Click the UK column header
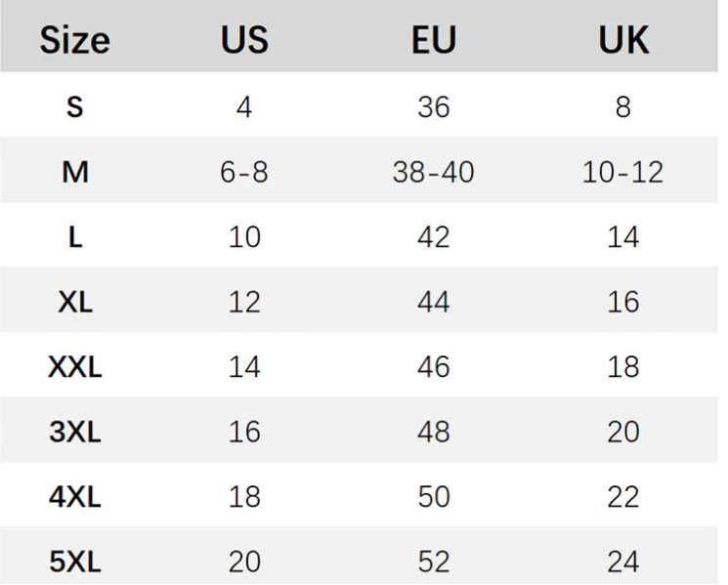728x585 pixels. point(623,40)
